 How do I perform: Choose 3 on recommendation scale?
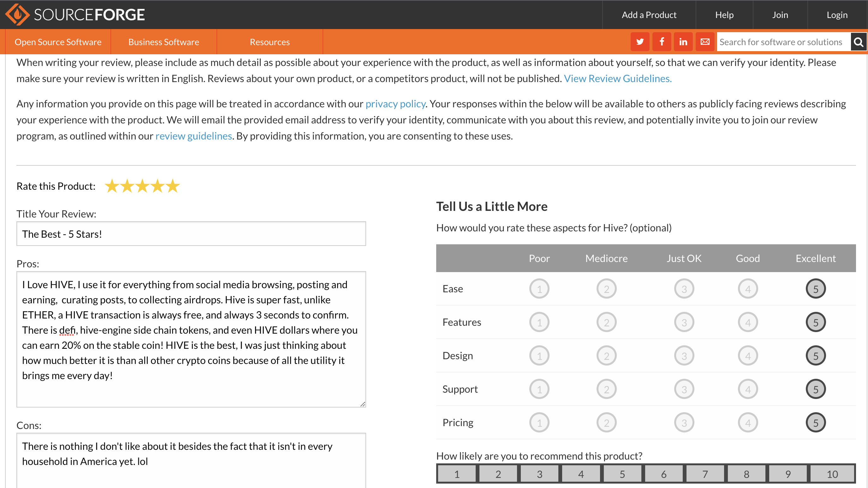[x=539, y=474]
